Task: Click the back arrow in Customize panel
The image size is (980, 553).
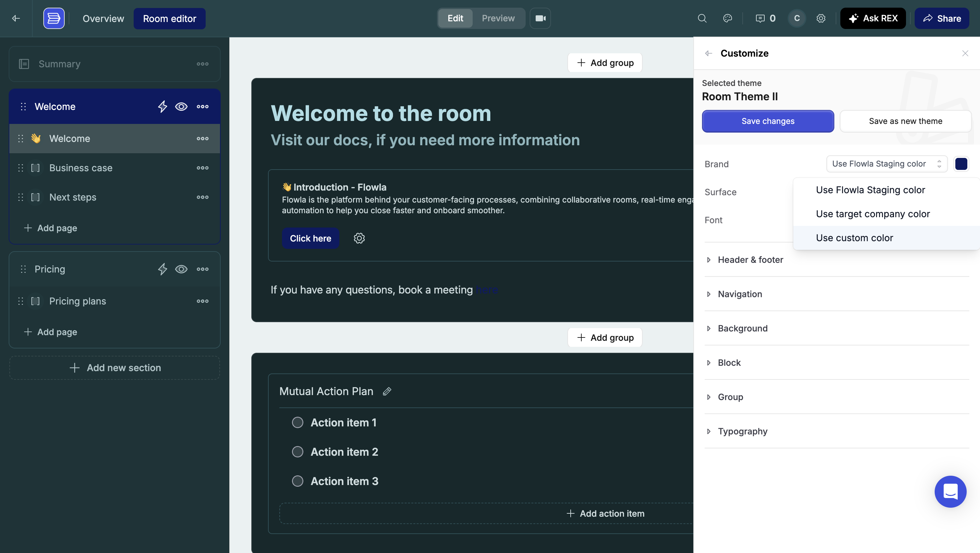Action: (708, 53)
